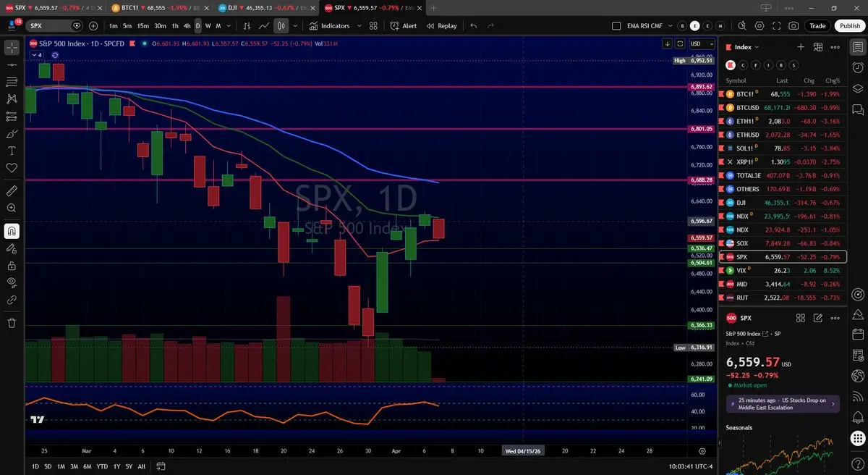868x475 pixels.
Task: Add symbol to compare with plus icon
Action: coord(93,26)
